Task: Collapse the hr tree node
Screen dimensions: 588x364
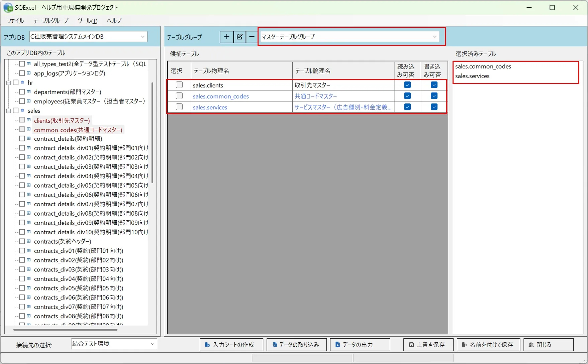Action: [8, 83]
